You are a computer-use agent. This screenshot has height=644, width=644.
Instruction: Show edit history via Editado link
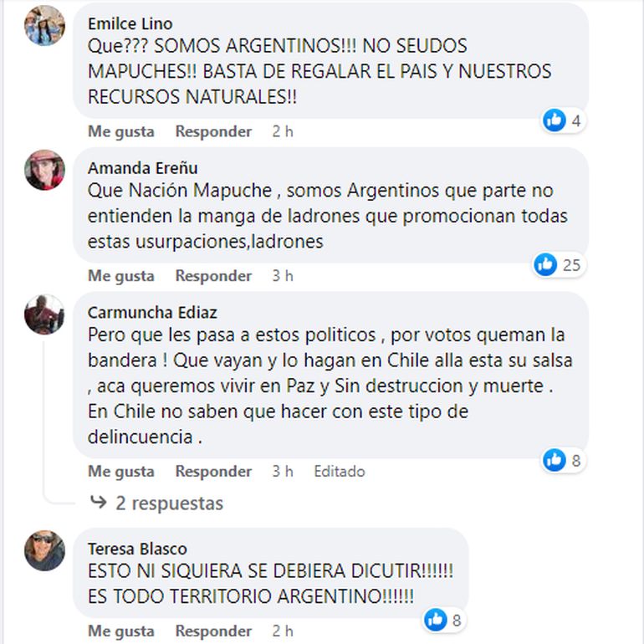tap(340, 471)
